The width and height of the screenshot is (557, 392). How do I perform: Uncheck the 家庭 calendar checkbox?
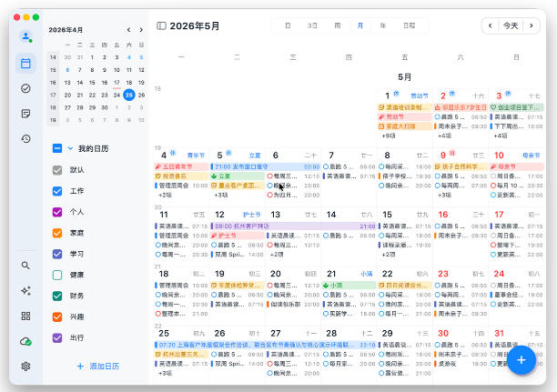click(x=57, y=233)
